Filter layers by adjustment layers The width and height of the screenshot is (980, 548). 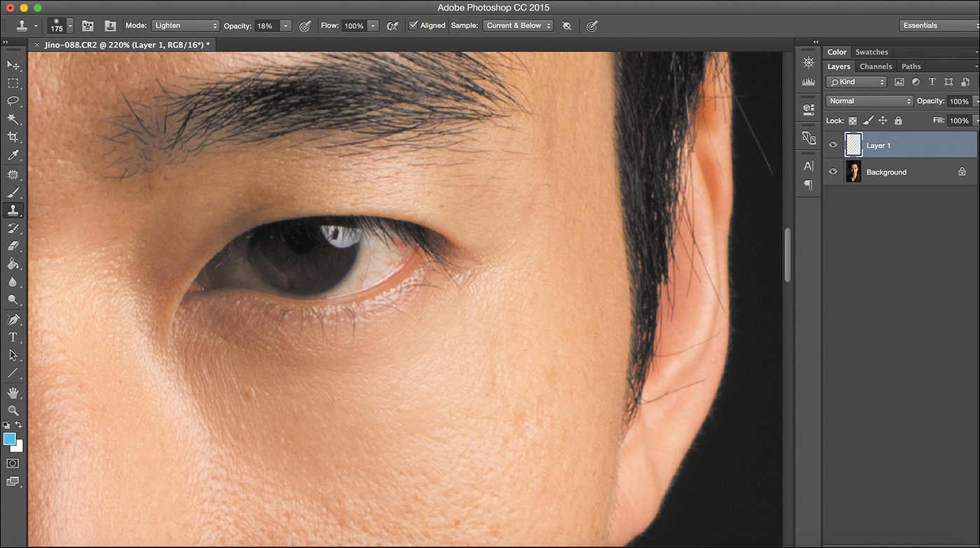coord(916,82)
